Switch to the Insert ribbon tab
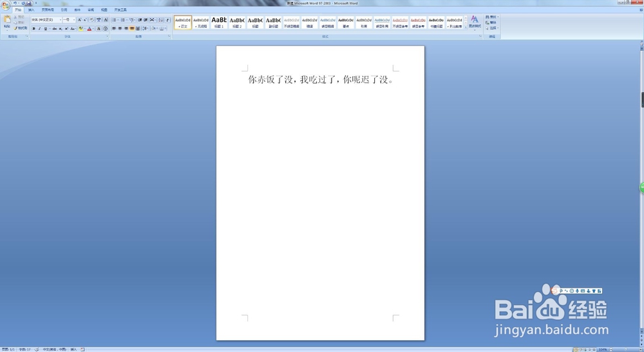Screen dimensions: 644x352 click(31, 10)
